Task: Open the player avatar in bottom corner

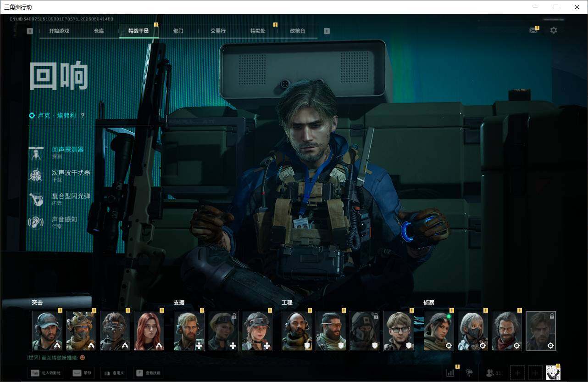Action: point(553,373)
